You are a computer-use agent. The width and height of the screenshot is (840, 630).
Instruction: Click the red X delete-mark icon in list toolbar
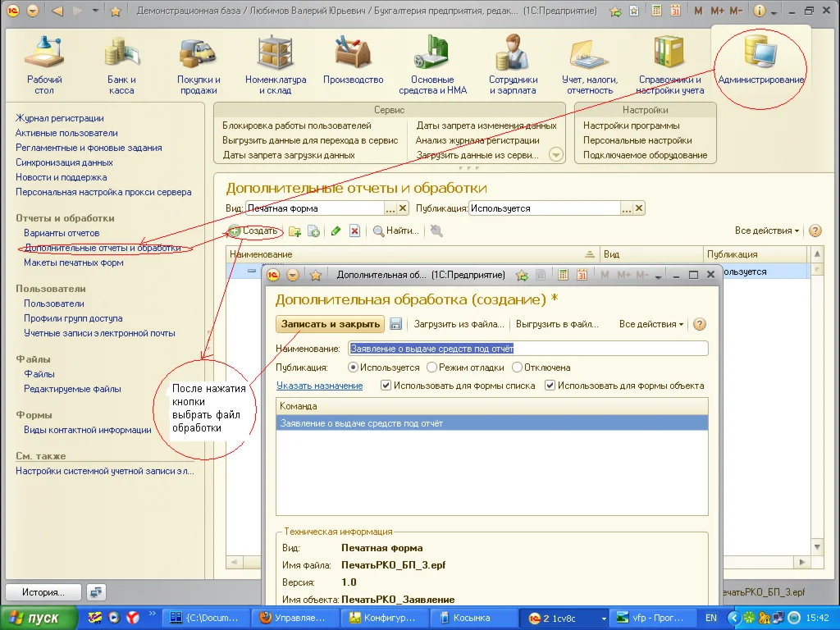tap(354, 231)
